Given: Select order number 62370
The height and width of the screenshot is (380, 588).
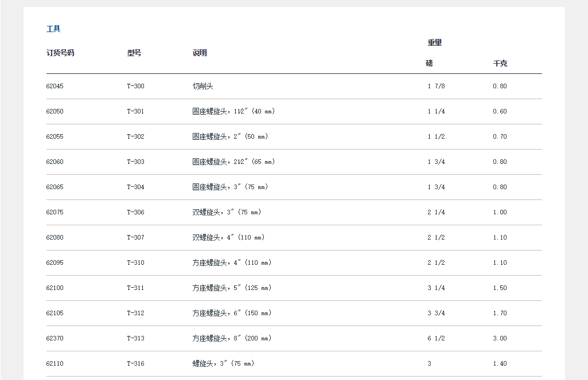Looking at the screenshot, I should tap(55, 338).
